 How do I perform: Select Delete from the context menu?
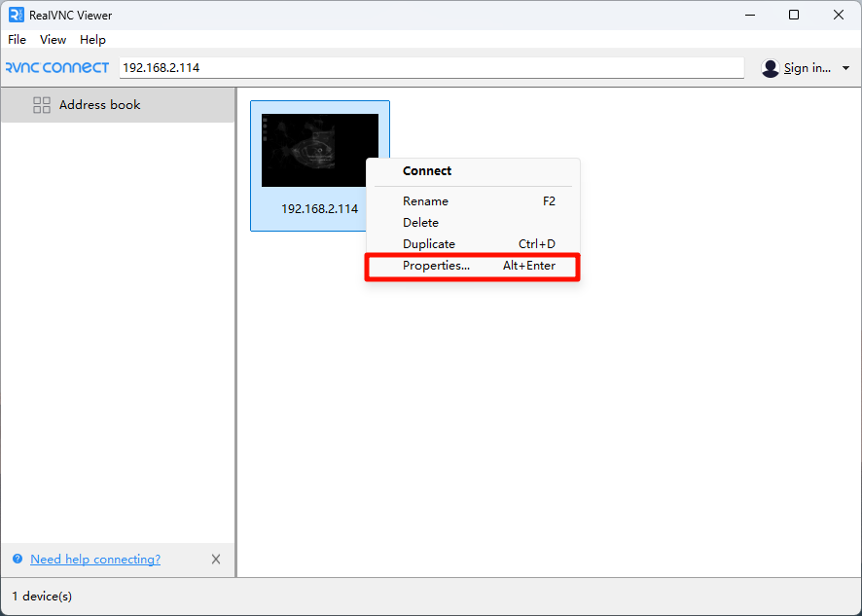click(420, 222)
